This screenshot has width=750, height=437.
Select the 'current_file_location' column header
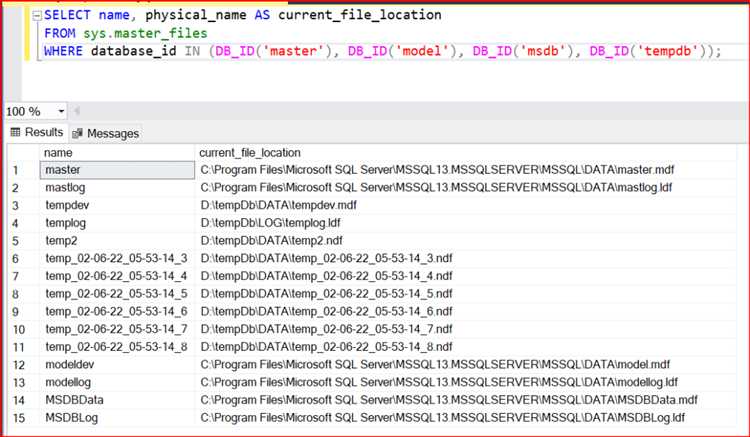(249, 152)
